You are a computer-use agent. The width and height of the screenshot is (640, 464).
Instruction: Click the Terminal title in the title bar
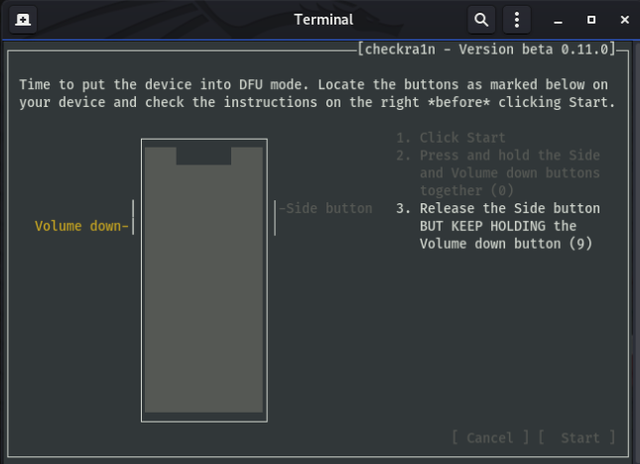[323, 20]
